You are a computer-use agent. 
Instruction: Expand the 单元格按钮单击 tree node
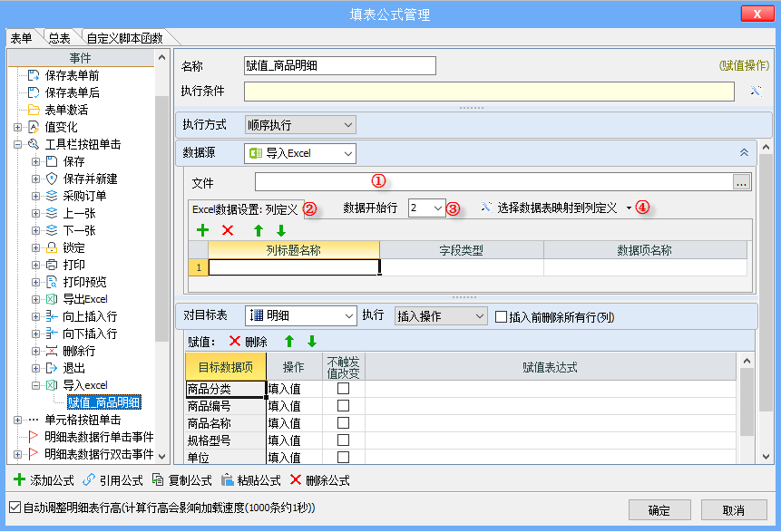(x=18, y=420)
